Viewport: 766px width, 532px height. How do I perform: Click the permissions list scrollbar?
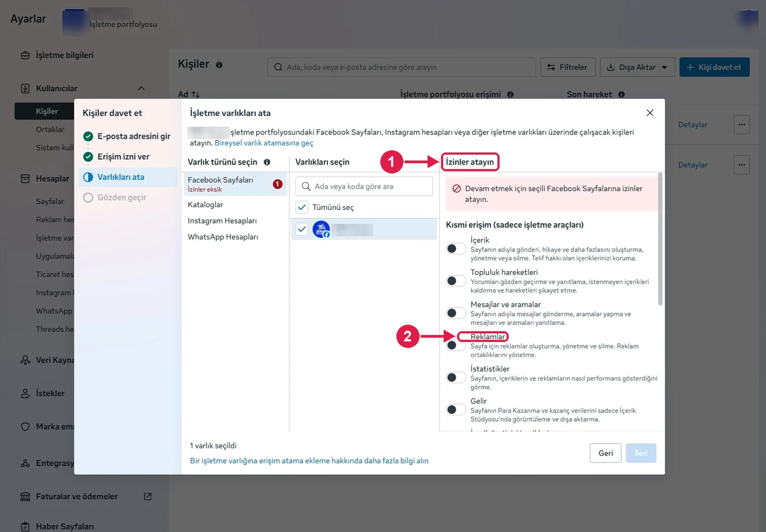[660, 239]
